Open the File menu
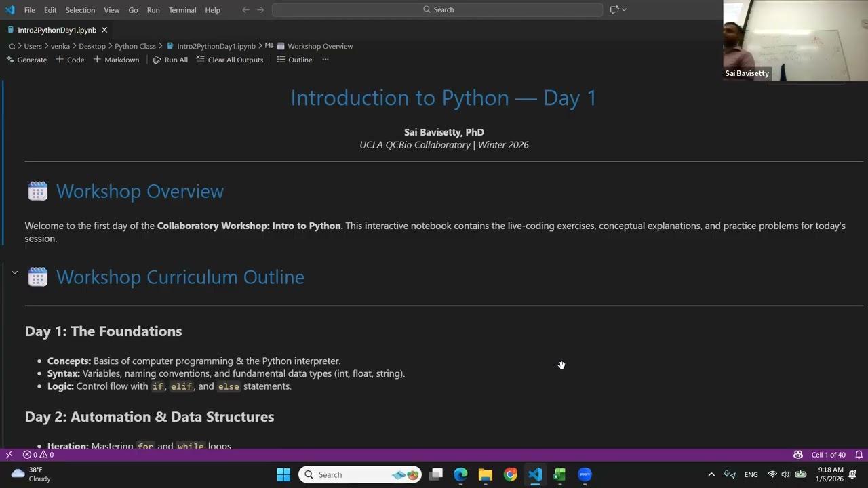Screen dimensions: 868x488 pos(30,10)
